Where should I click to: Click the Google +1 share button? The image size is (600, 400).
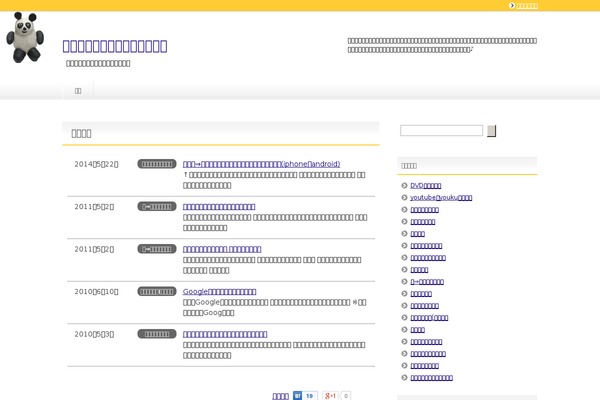[x=331, y=396]
